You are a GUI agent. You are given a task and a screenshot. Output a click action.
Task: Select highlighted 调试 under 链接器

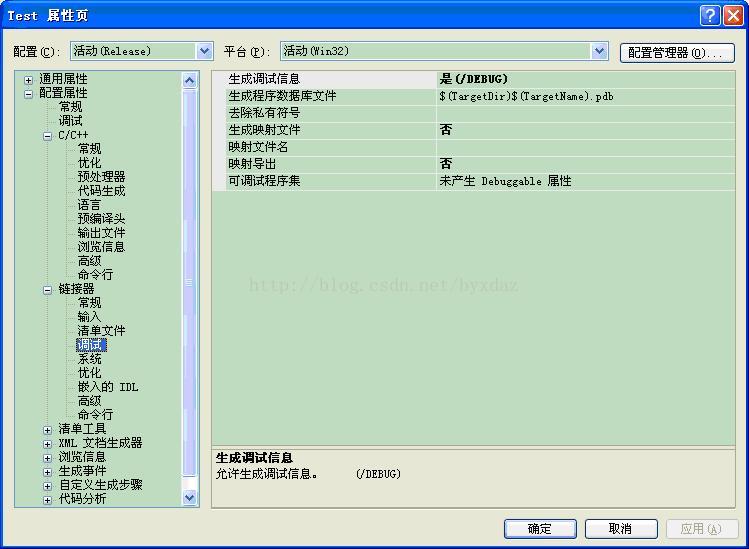coord(91,344)
